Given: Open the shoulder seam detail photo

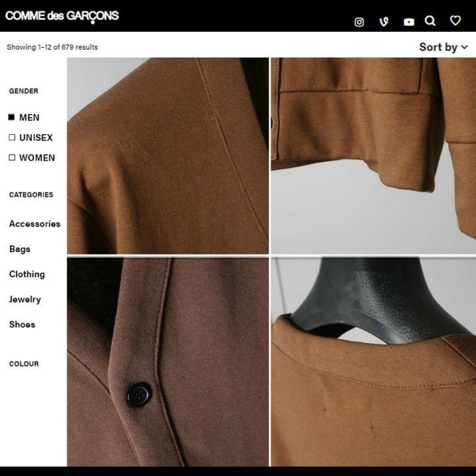Looking at the screenshot, I should (x=168, y=156).
